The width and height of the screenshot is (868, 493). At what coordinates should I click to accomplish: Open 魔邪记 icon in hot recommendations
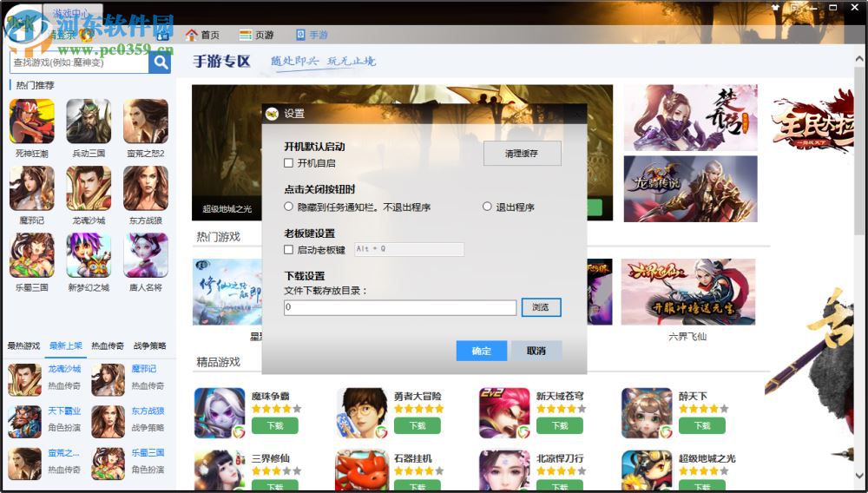32,188
